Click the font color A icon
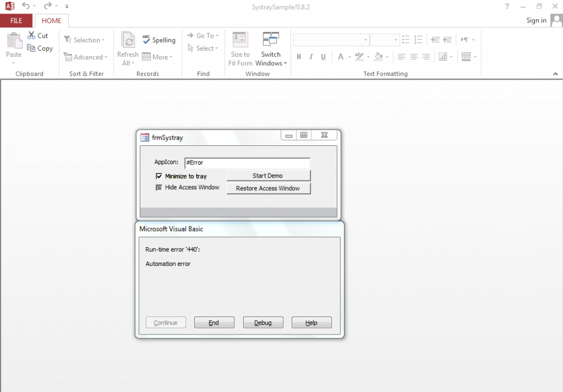This screenshot has height=392, width=563. 341,57
